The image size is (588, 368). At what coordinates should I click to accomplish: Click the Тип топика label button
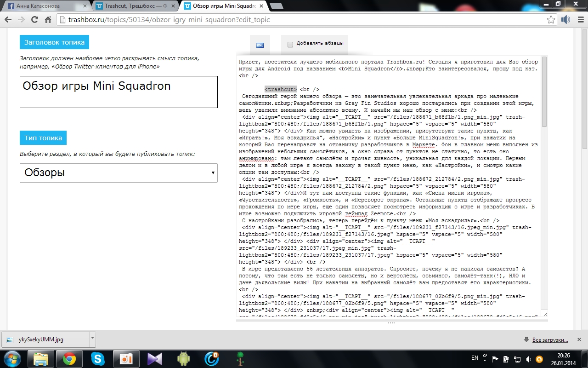[x=43, y=138]
